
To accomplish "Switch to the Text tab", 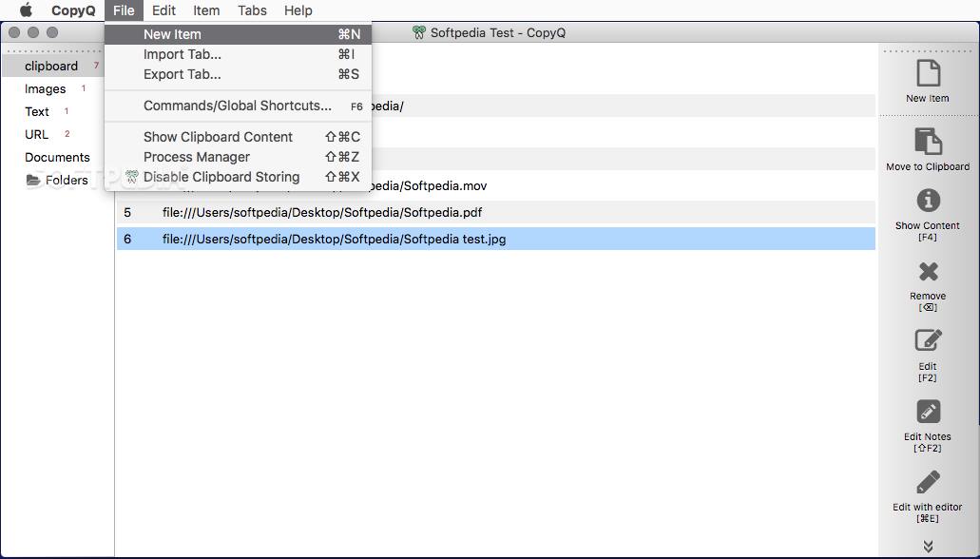I will (x=37, y=111).
